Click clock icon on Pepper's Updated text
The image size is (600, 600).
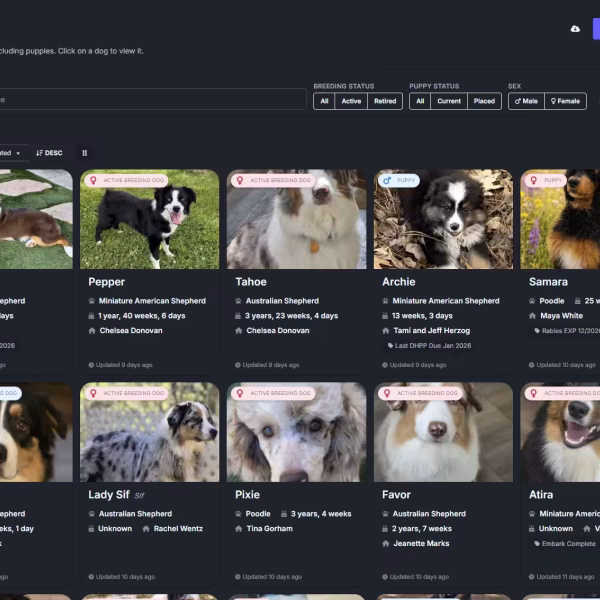coord(91,365)
